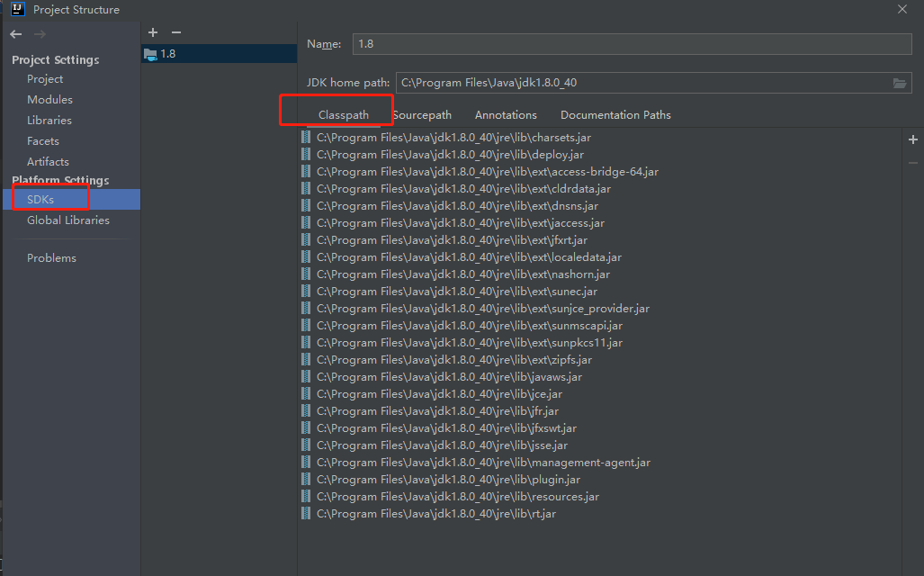Image resolution: width=924 pixels, height=576 pixels.
Task: Open the Annotations tab
Action: click(x=505, y=114)
